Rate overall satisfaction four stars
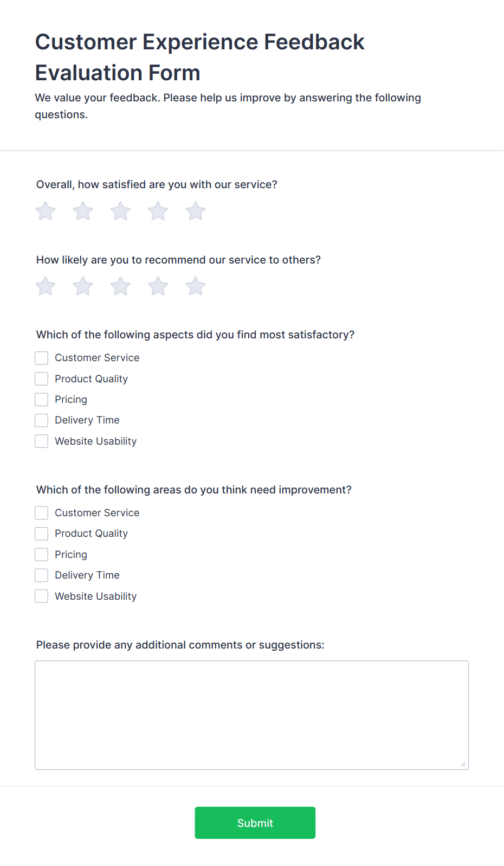The width and height of the screenshot is (504, 866). tap(158, 211)
